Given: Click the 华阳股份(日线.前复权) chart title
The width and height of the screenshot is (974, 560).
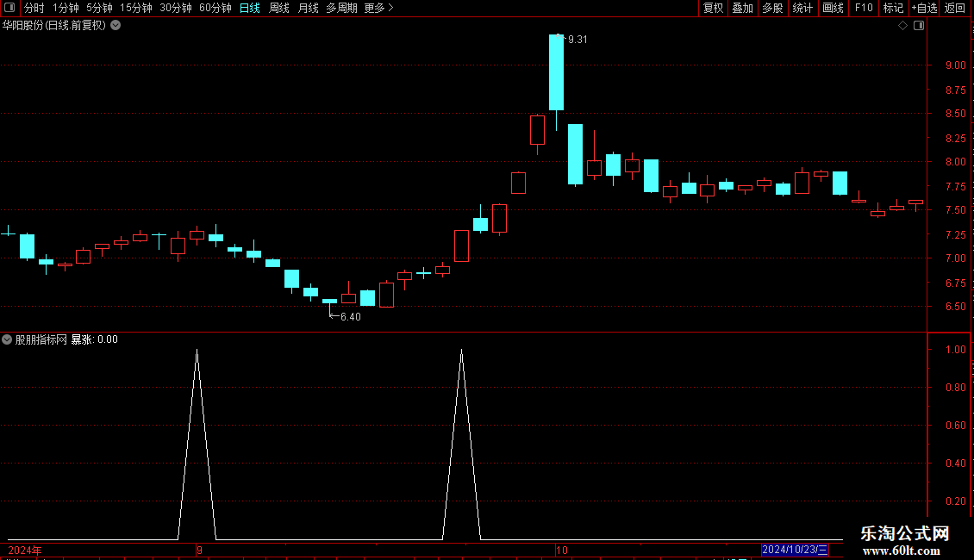Looking at the screenshot, I should (x=54, y=26).
